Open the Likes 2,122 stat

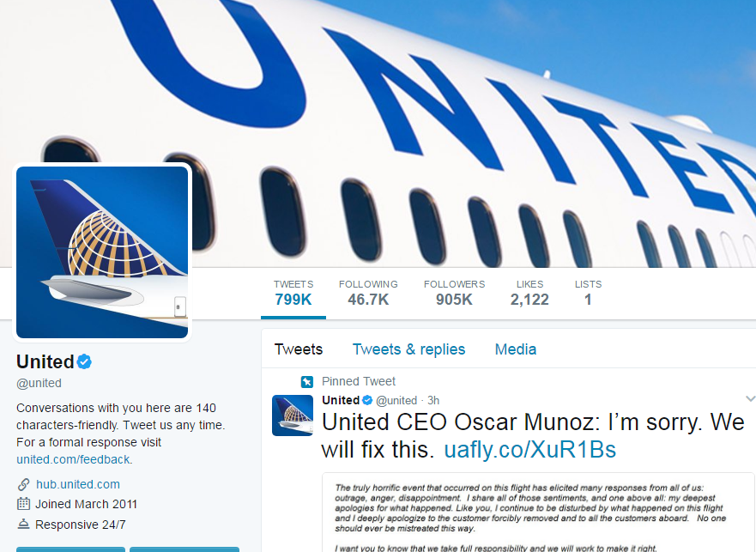click(529, 293)
